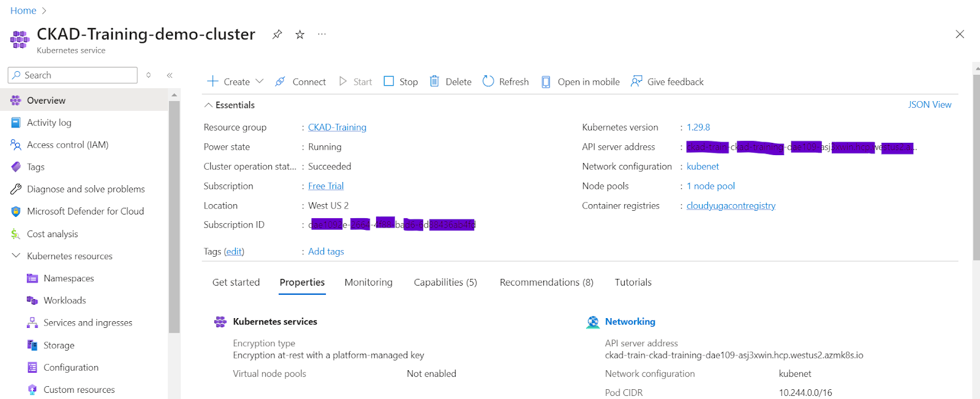Click the Kubernetes version 1.29.8 link
Screen dimensions: 980x399
(698, 127)
